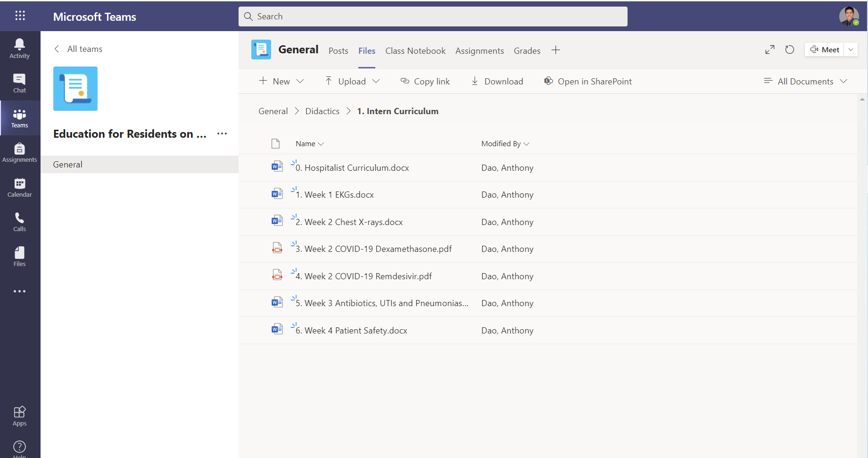Go to Calls in the sidebar

[x=19, y=222]
